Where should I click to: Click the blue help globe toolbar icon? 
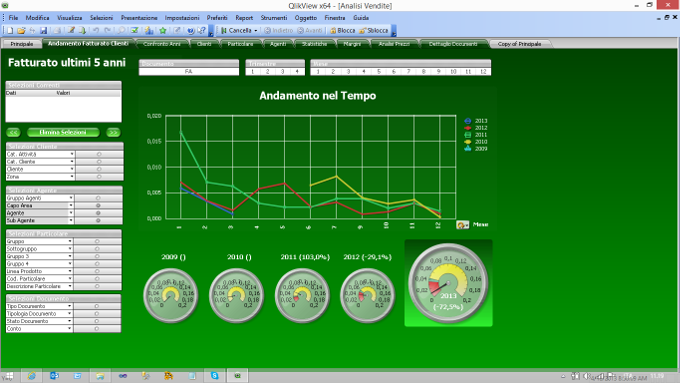coord(190,30)
